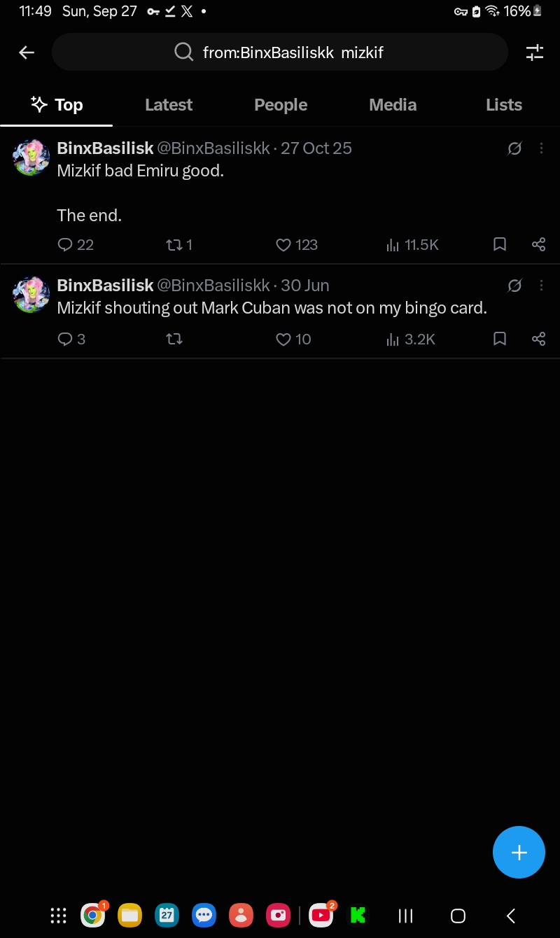Image resolution: width=560 pixels, height=938 pixels.
Task: Open BinxBasilisk profile from first tweet name
Action: (105, 148)
